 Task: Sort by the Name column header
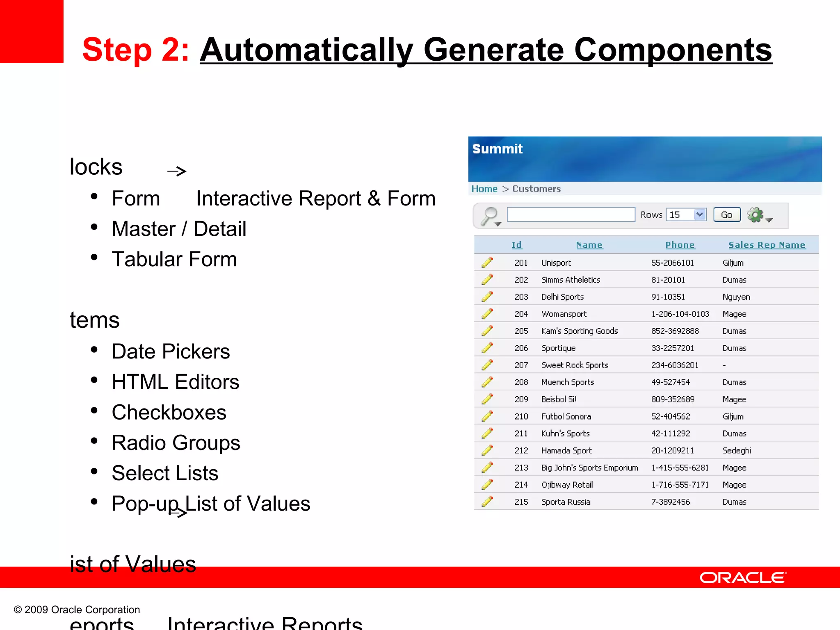point(589,245)
